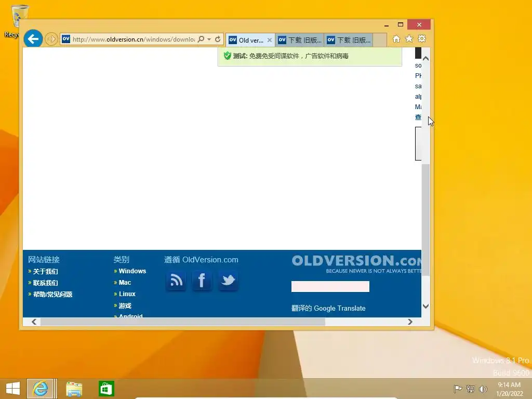Image resolution: width=532 pixels, height=399 pixels.
Task: Click the RSS feed icon
Action: click(x=176, y=281)
